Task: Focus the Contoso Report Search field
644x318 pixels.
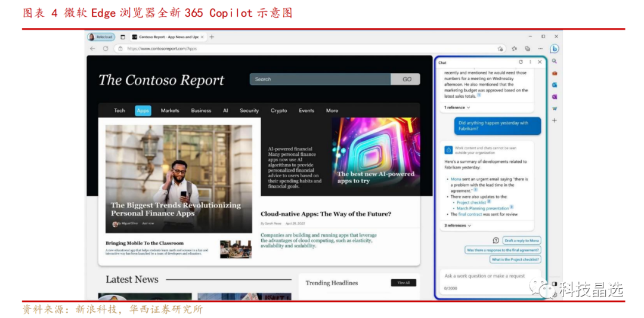Action: pyautogui.click(x=320, y=79)
